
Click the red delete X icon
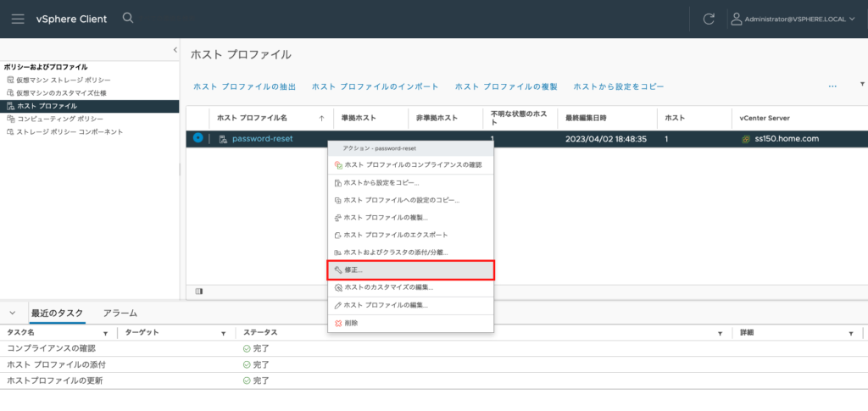click(x=338, y=323)
